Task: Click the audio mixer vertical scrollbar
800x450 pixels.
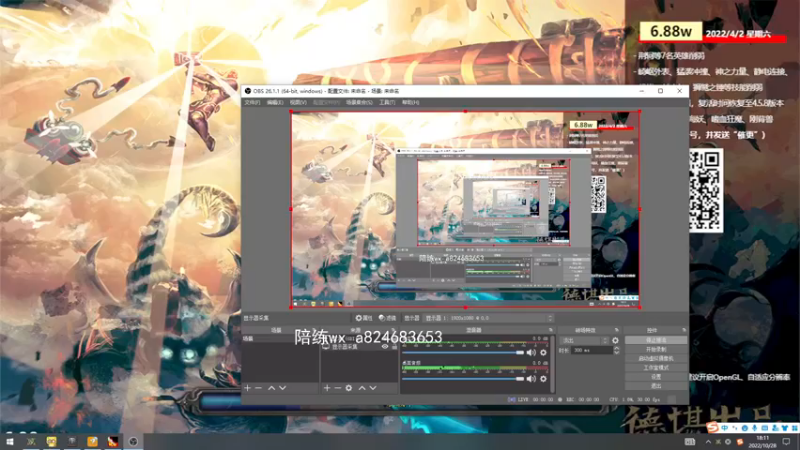Action: [x=553, y=364]
